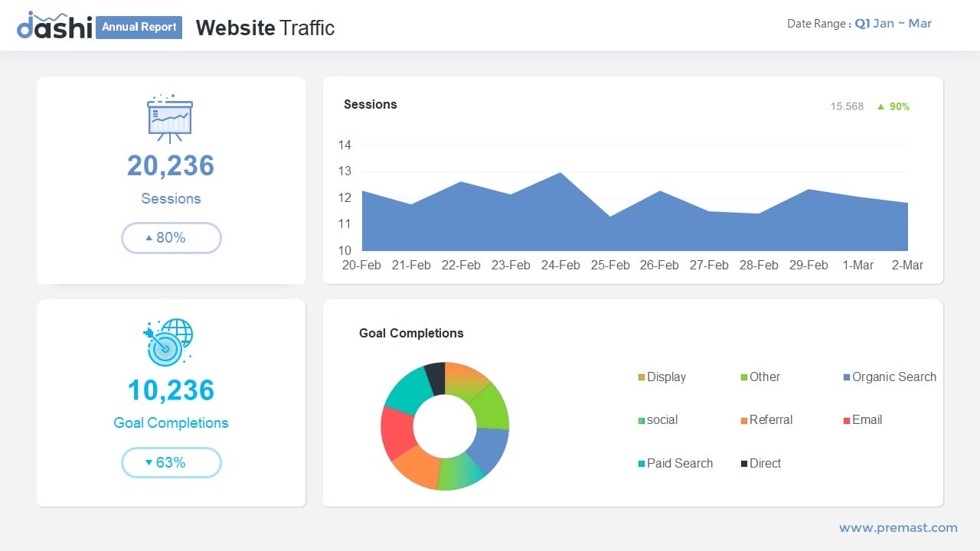Click the 10,236 goal completions value

pyautogui.click(x=171, y=390)
